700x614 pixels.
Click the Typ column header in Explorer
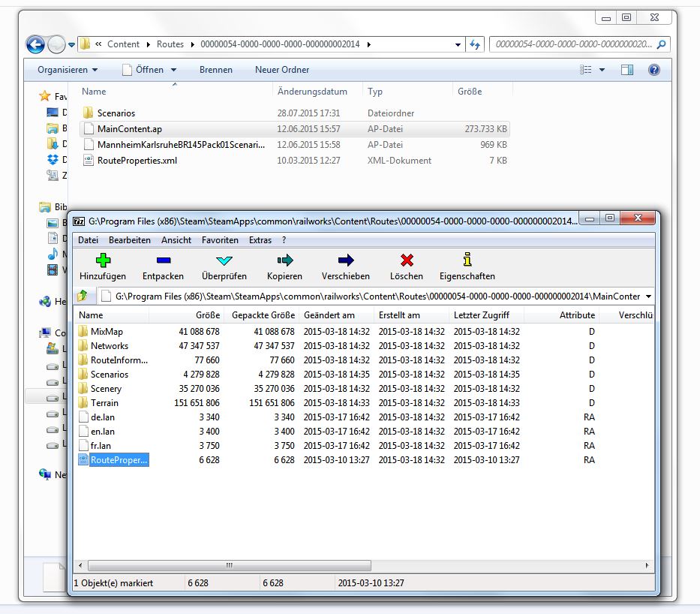coord(407,91)
